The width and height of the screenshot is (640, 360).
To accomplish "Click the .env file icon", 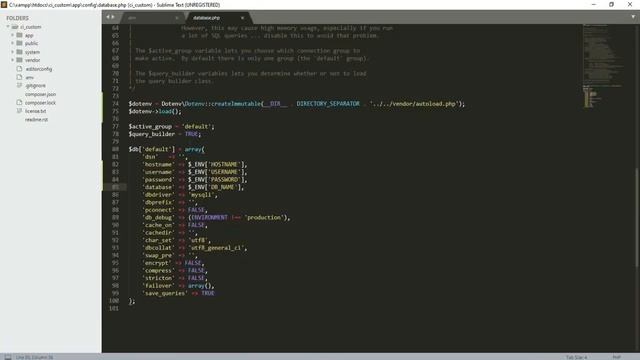I will (19, 77).
